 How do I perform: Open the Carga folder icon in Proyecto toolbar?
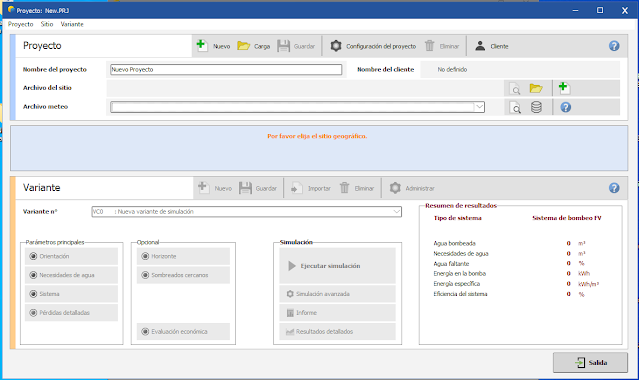click(244, 46)
